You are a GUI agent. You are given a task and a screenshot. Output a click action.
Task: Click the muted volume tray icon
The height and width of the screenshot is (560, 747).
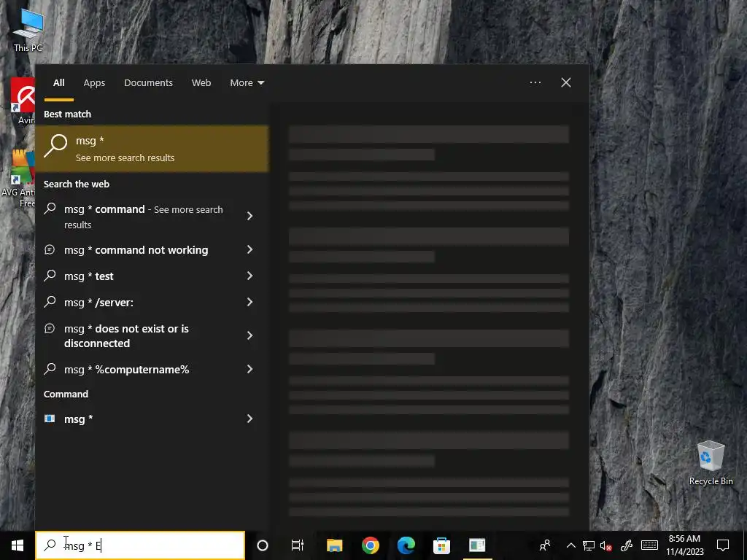click(606, 545)
